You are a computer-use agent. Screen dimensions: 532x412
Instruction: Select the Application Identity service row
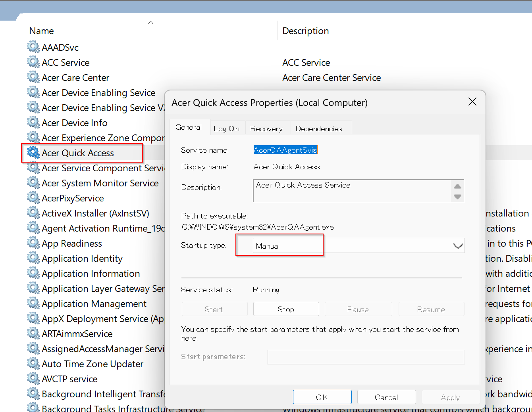tap(82, 259)
